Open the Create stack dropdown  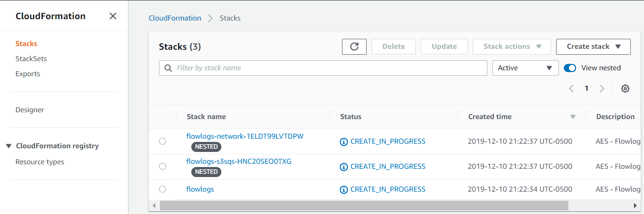(593, 47)
